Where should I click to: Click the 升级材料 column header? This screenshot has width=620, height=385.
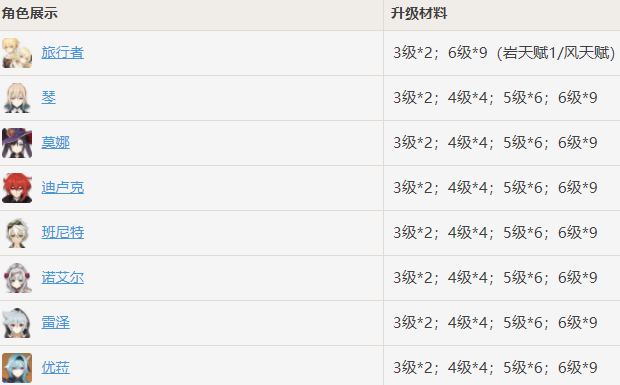pyautogui.click(x=419, y=13)
